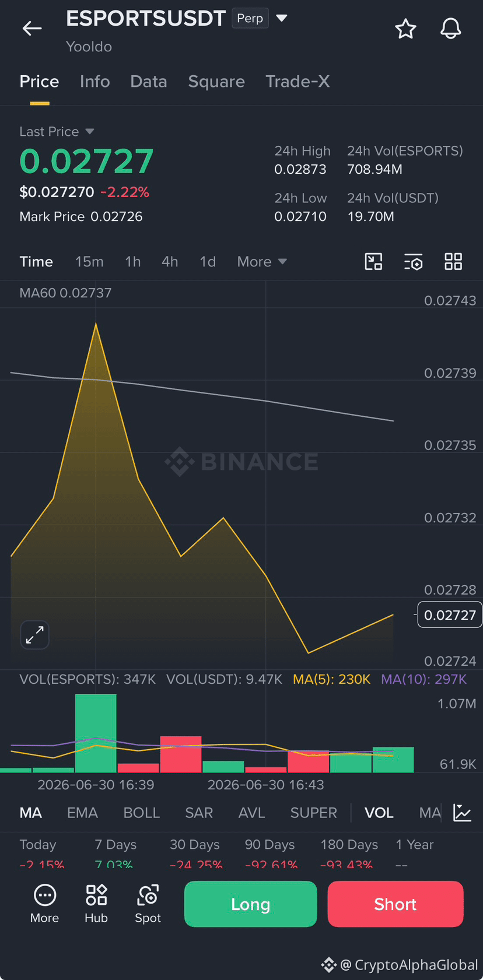Click the ESPORTSUSDT pair title
Image resolution: width=483 pixels, height=980 pixels.
146,19
